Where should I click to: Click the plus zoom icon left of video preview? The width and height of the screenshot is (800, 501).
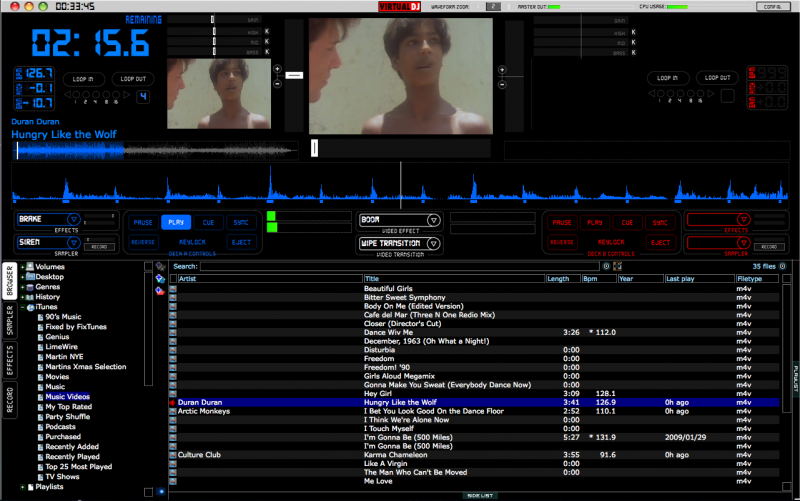[278, 69]
